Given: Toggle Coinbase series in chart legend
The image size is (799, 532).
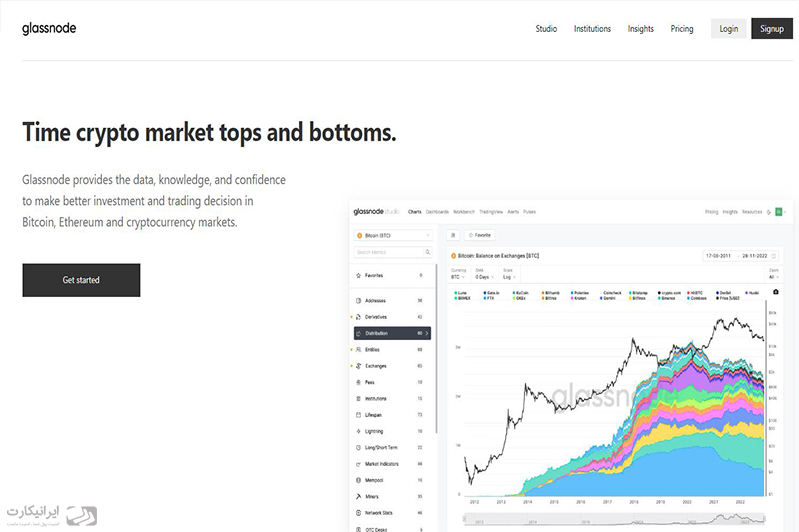Looking at the screenshot, I should pos(696,298).
